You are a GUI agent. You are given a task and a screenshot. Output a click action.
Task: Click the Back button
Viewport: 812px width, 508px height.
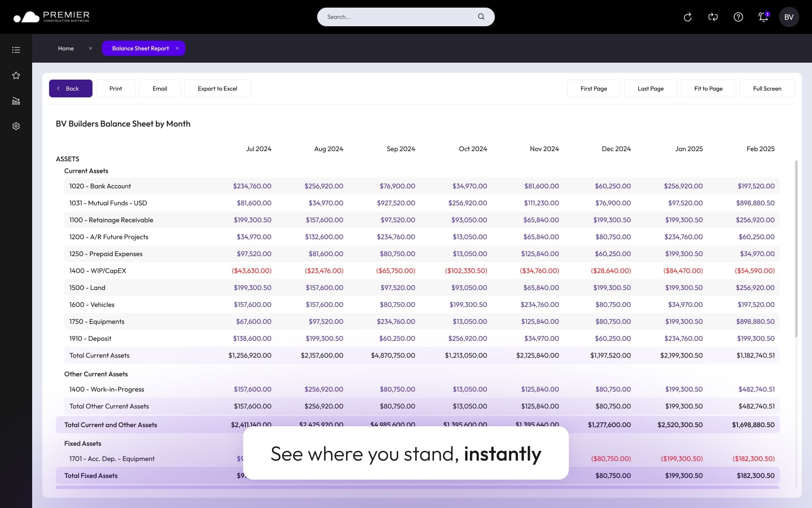[x=70, y=88]
